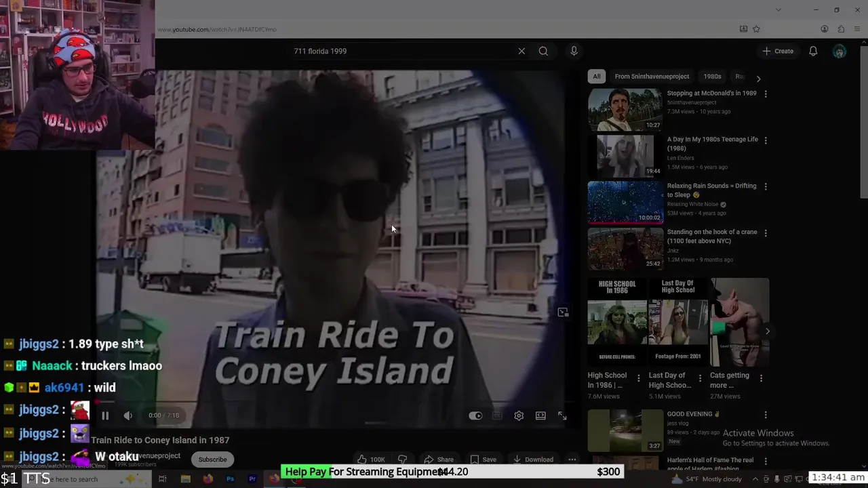Open 'Stopping at McDonald's in 1989' thumbnail
The height and width of the screenshot is (488, 868).
[625, 109]
